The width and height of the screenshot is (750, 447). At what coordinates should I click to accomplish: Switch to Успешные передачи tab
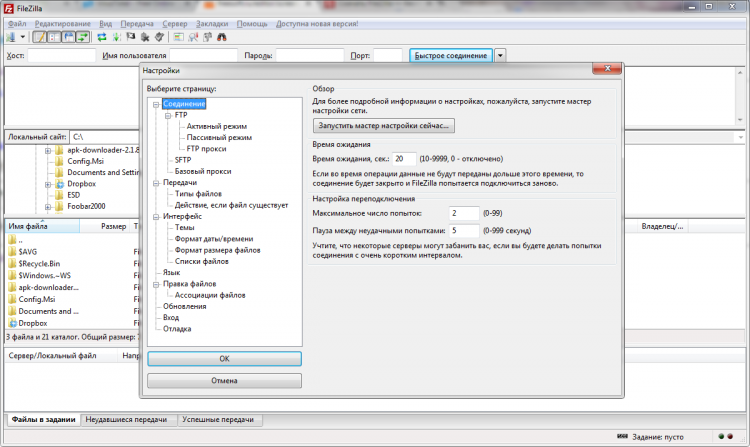coord(218,420)
